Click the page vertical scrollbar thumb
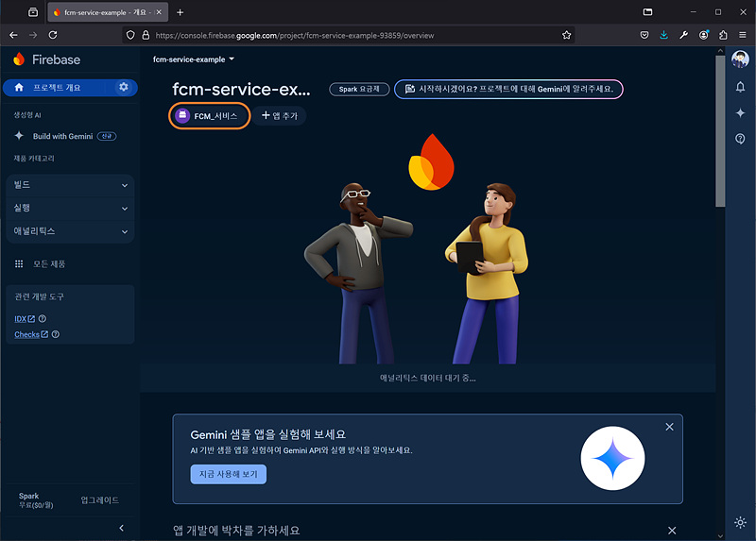This screenshot has width=756, height=541. coord(720,131)
